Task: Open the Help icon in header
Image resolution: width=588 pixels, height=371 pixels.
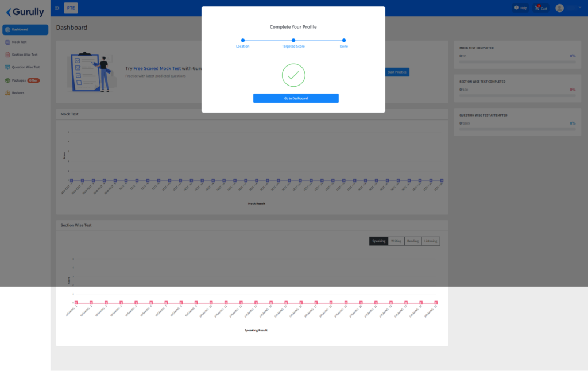Action: (516, 8)
